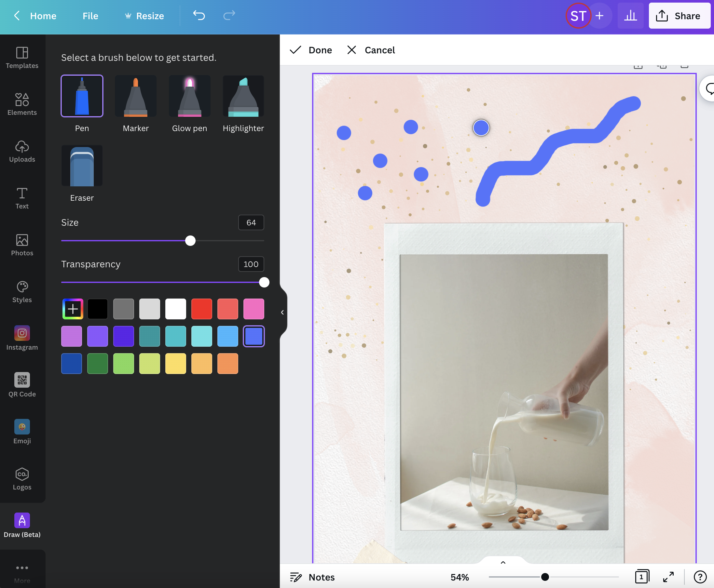Click the custom color add button
This screenshot has width=714, height=588.
(72, 309)
